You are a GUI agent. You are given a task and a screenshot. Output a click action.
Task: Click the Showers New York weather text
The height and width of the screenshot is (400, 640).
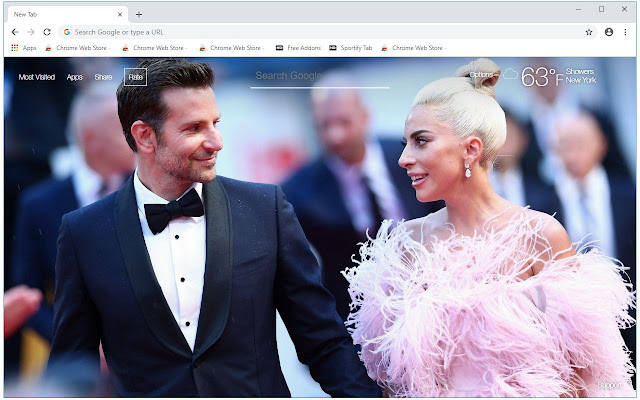click(580, 76)
